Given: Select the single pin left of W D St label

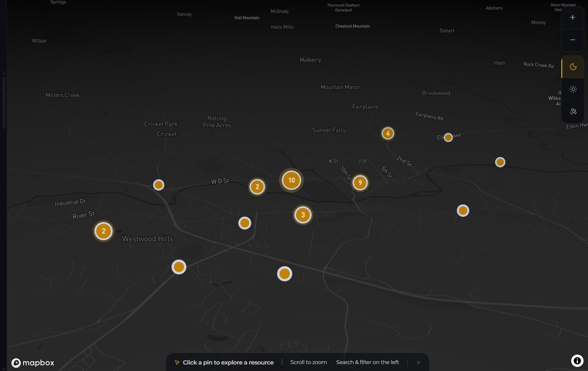Looking at the screenshot, I should pyautogui.click(x=158, y=185).
